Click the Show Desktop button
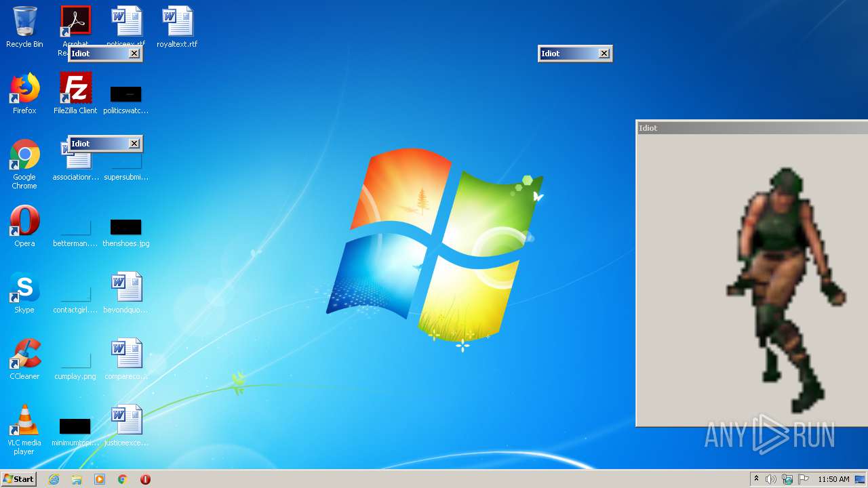The width and height of the screenshot is (868, 488). click(860, 479)
